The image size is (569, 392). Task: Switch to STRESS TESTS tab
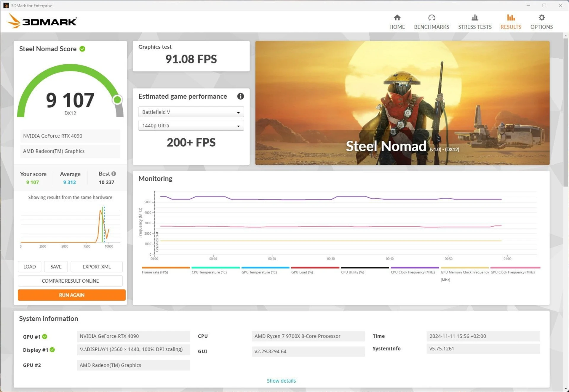[x=475, y=22]
